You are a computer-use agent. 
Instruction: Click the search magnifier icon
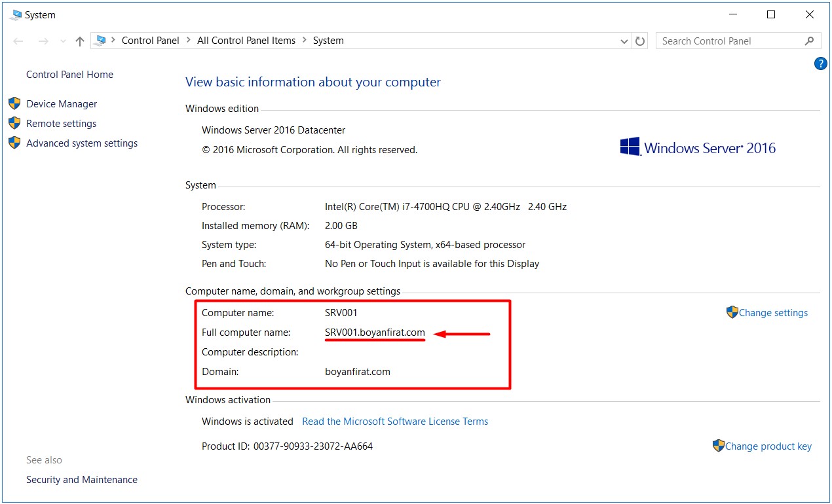click(x=810, y=41)
